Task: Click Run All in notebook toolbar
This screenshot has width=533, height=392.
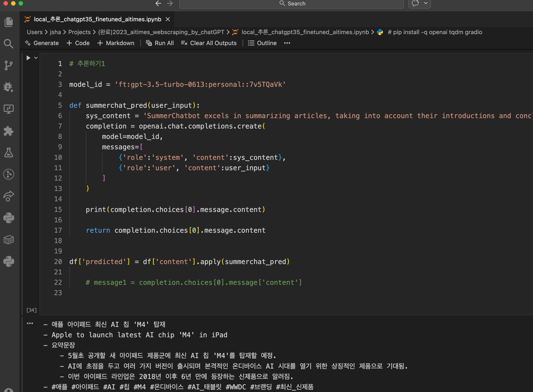Action: tap(160, 43)
